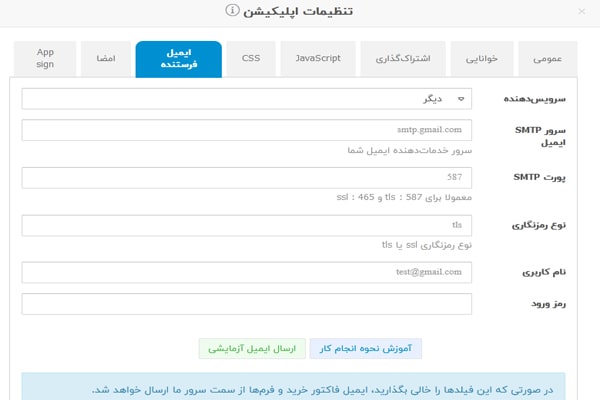Click the SMTP server field with smtp.gmail.com
This screenshot has height=400, width=600.
pos(247,130)
